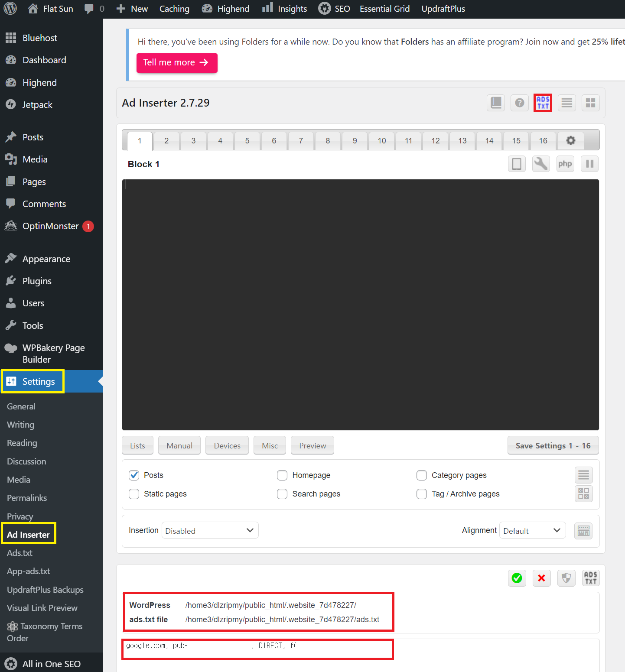
Task: Click inside the Block 1 code editor
Action: [361, 305]
